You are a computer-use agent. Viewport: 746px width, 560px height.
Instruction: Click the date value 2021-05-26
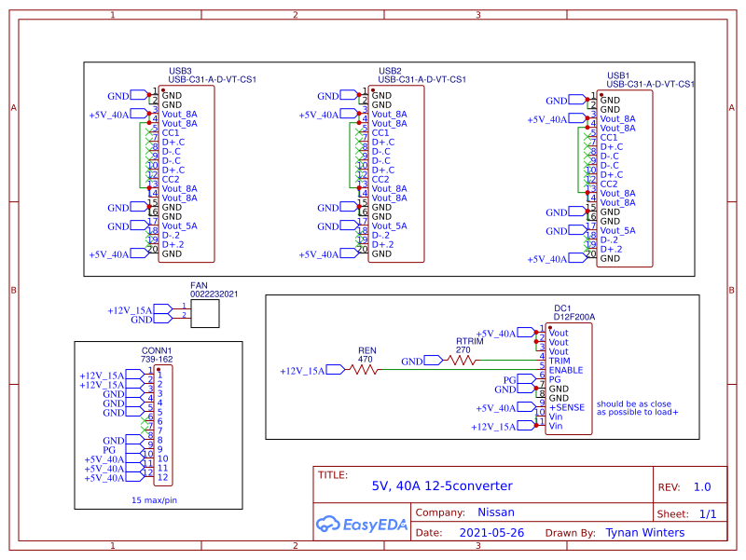492,533
